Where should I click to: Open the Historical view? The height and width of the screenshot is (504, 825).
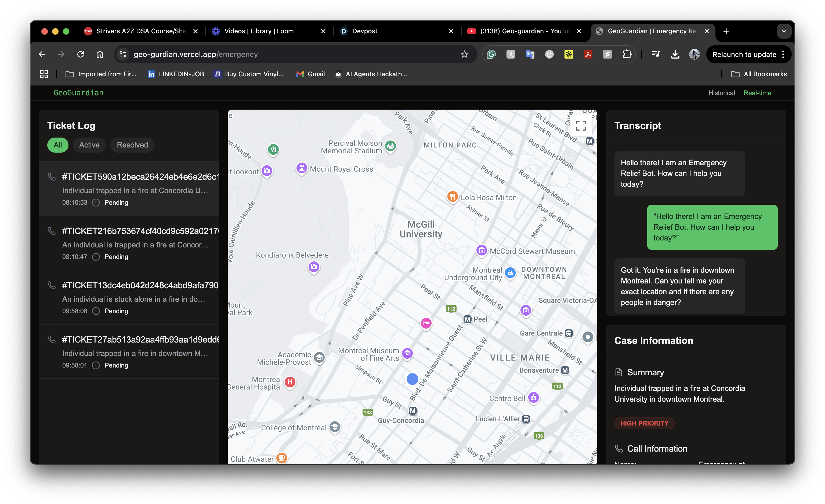(721, 93)
